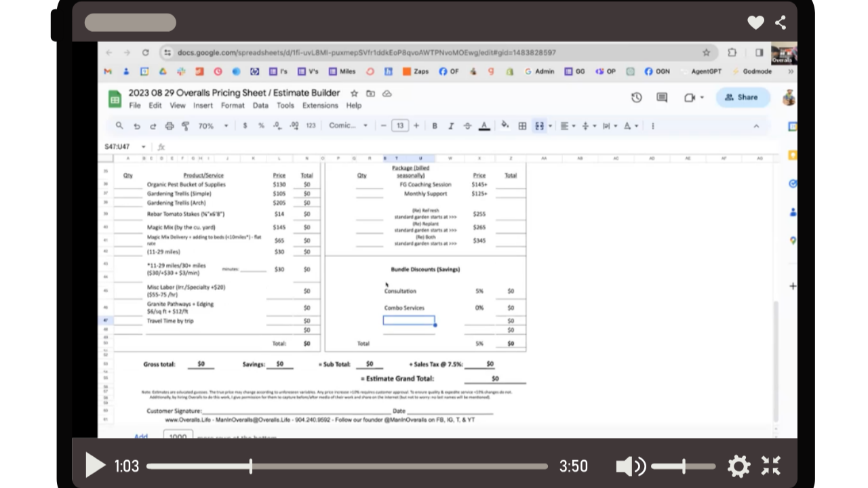Open the fill color paint bucket
The width and height of the screenshot is (868, 488).
pos(505,125)
